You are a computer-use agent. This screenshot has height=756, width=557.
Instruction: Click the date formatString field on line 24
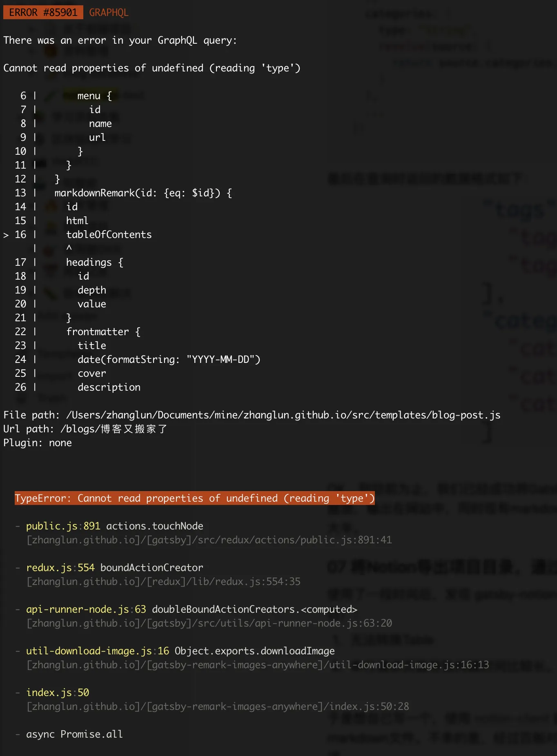pos(169,360)
